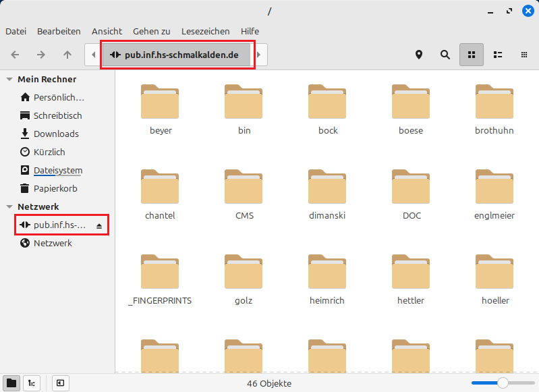Go up to parent folder
539x392 pixels.
(x=67, y=55)
